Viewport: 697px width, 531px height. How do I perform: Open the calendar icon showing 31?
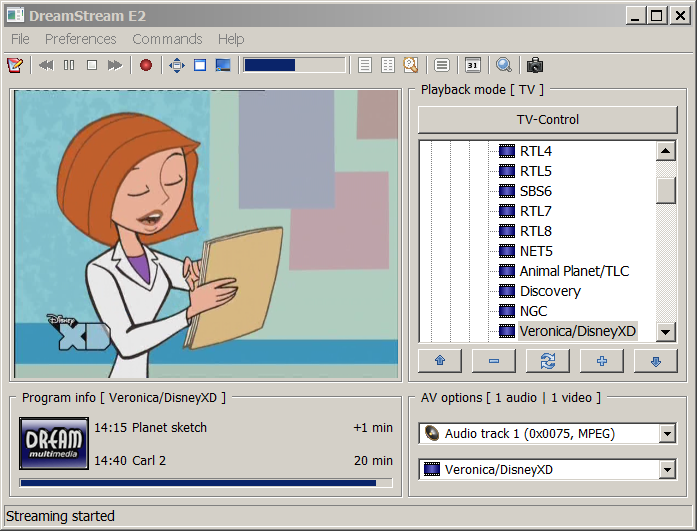(473, 66)
